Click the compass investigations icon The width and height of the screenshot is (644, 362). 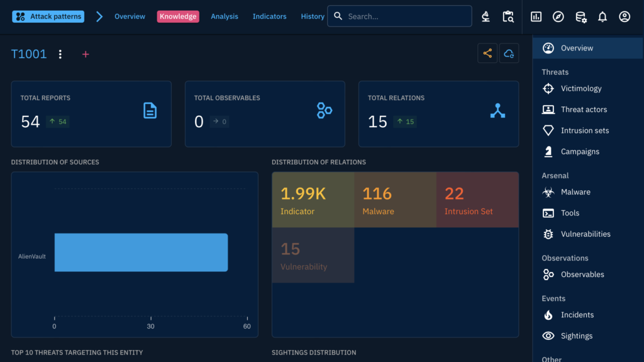(x=558, y=17)
